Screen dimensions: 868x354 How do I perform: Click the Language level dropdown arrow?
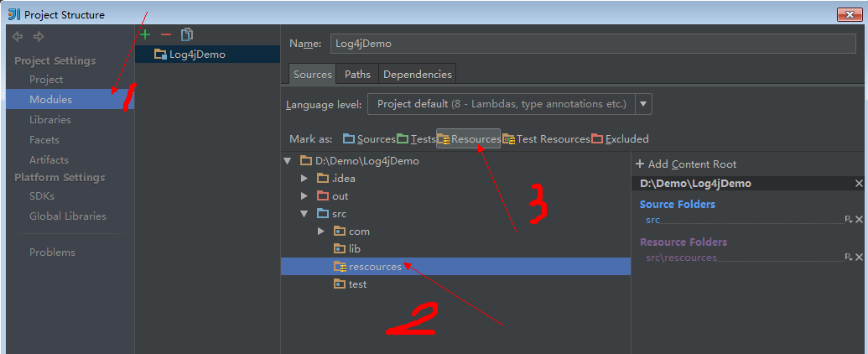pos(643,104)
